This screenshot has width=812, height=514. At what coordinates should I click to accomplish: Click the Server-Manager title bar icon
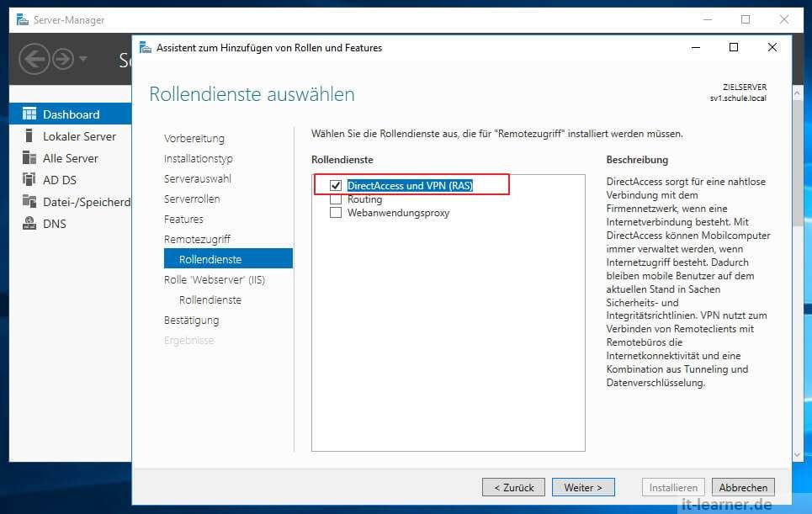22,19
